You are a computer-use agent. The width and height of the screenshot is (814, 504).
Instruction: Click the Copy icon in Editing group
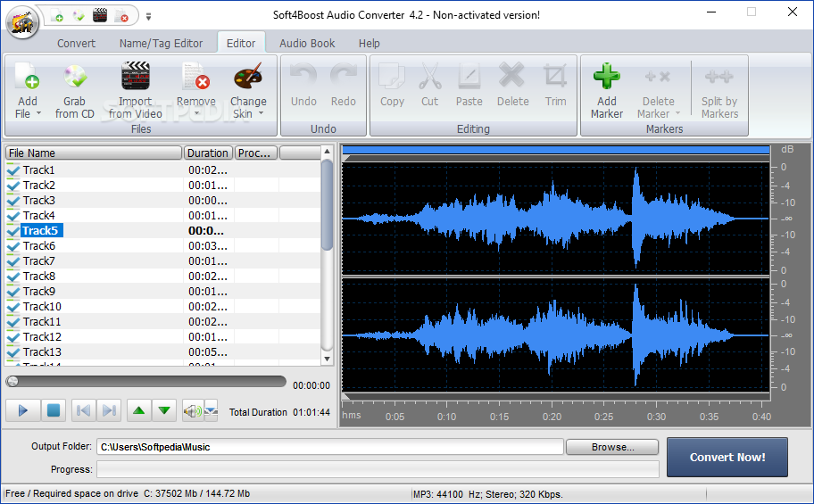pyautogui.click(x=392, y=77)
